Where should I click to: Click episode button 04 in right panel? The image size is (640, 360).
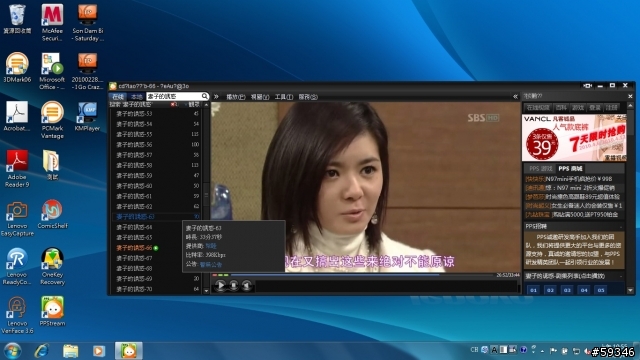pos(584,290)
